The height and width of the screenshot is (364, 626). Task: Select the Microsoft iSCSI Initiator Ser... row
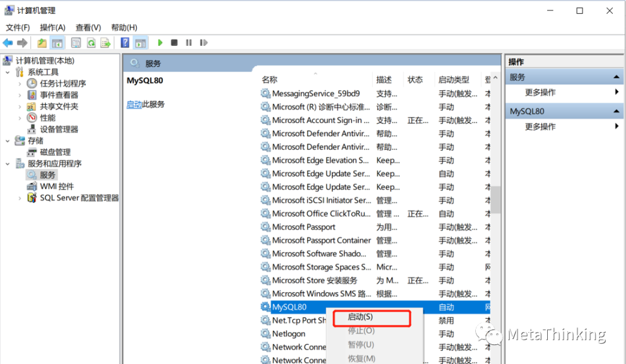coord(374,201)
